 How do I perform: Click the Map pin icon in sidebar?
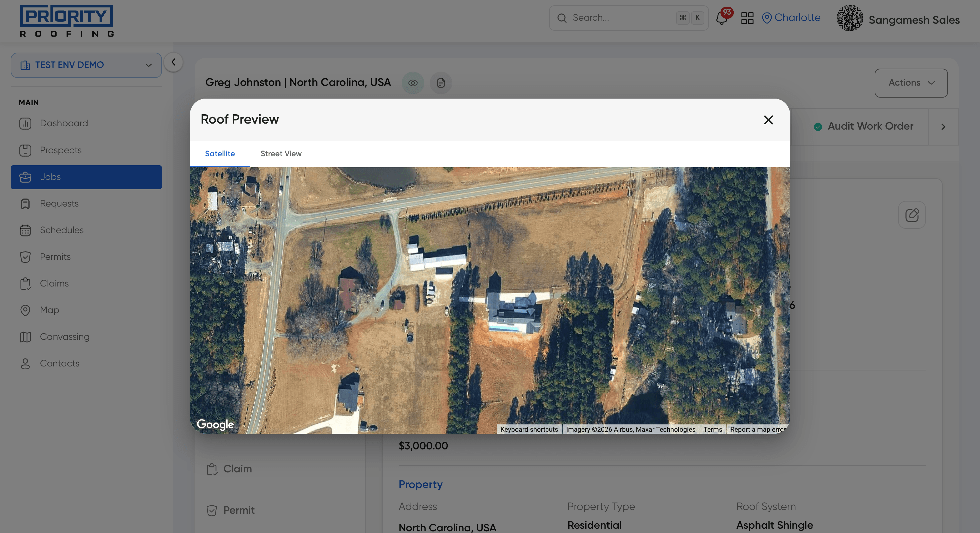25,310
